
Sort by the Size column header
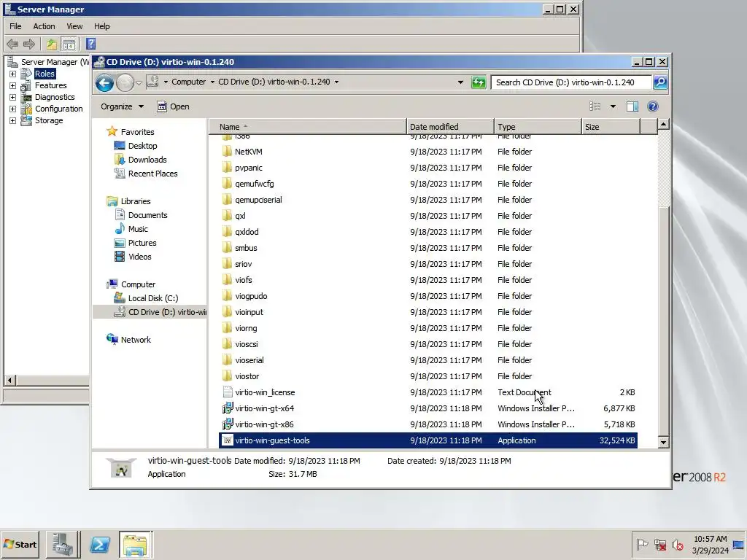tap(611, 127)
